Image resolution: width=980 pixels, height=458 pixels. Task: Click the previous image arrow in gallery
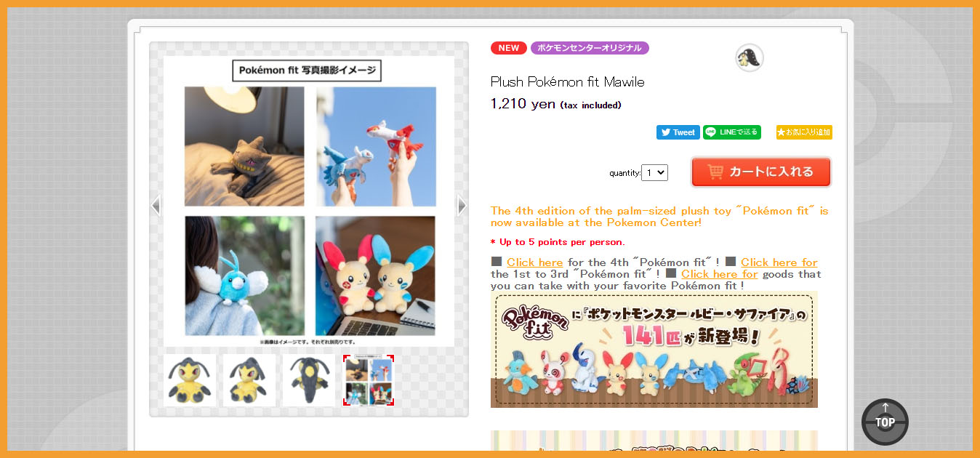click(x=156, y=206)
